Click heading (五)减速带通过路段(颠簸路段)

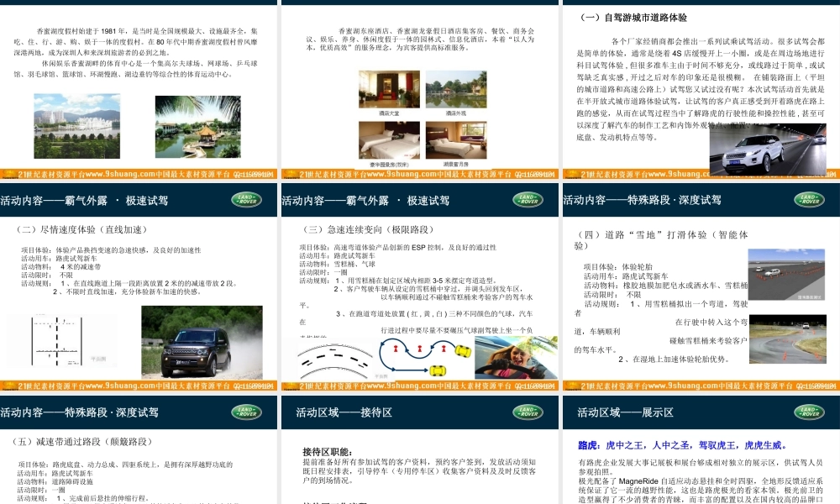pos(82,441)
